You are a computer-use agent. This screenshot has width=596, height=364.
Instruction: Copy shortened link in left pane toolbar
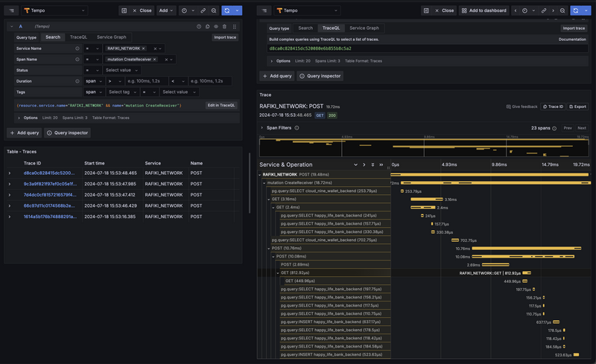(203, 10)
